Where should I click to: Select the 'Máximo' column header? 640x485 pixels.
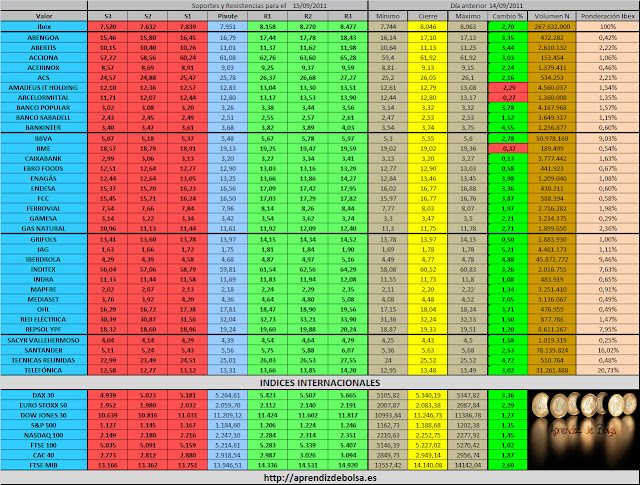[468, 16]
